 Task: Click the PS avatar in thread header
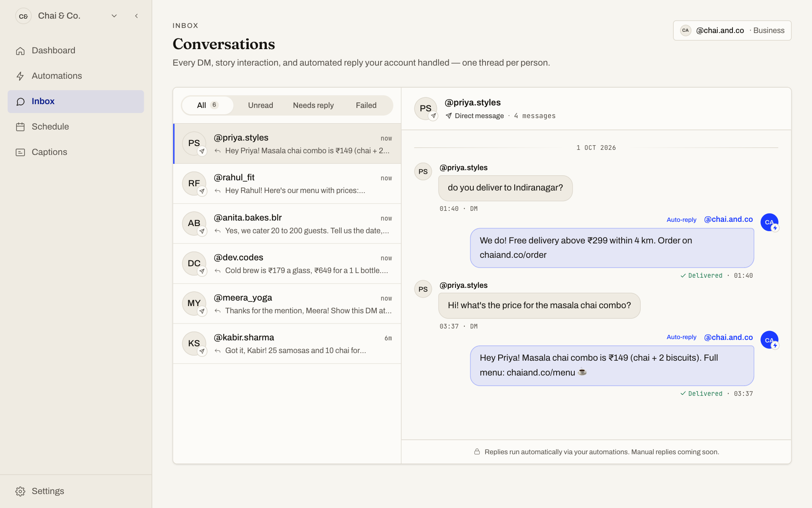coord(425,108)
